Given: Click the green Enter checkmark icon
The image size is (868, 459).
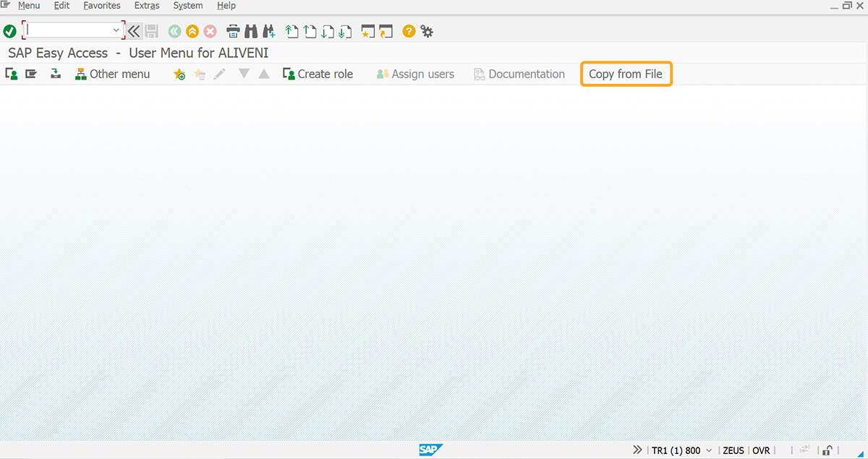Looking at the screenshot, I should [x=9, y=31].
